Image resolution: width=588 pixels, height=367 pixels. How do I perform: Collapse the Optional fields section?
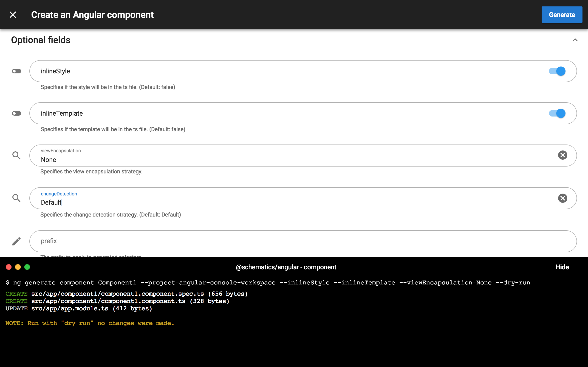tap(575, 40)
